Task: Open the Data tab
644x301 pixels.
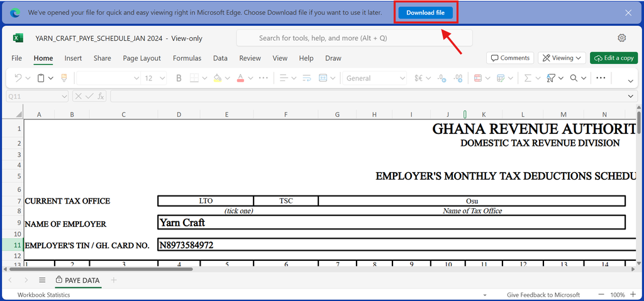Action: (x=220, y=58)
